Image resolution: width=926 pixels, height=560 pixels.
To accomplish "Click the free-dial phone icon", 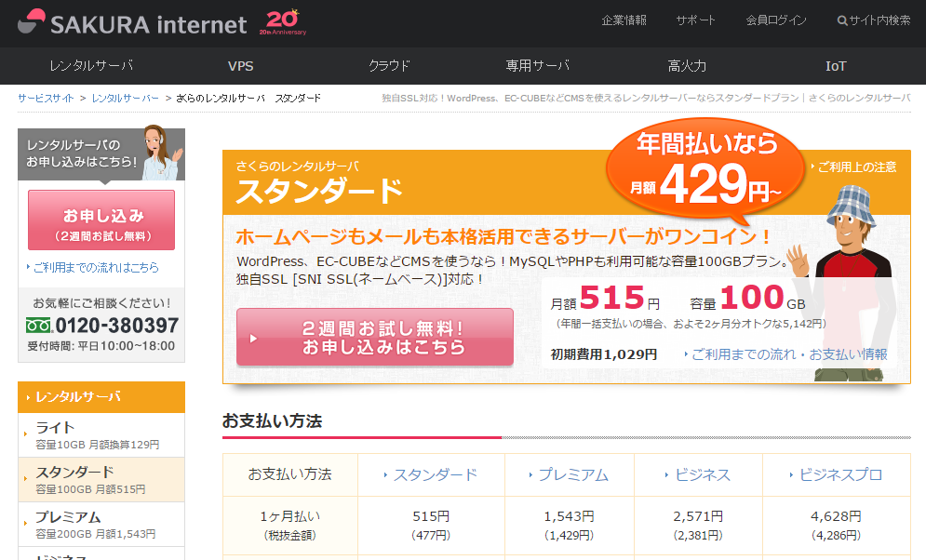I will tap(39, 326).
